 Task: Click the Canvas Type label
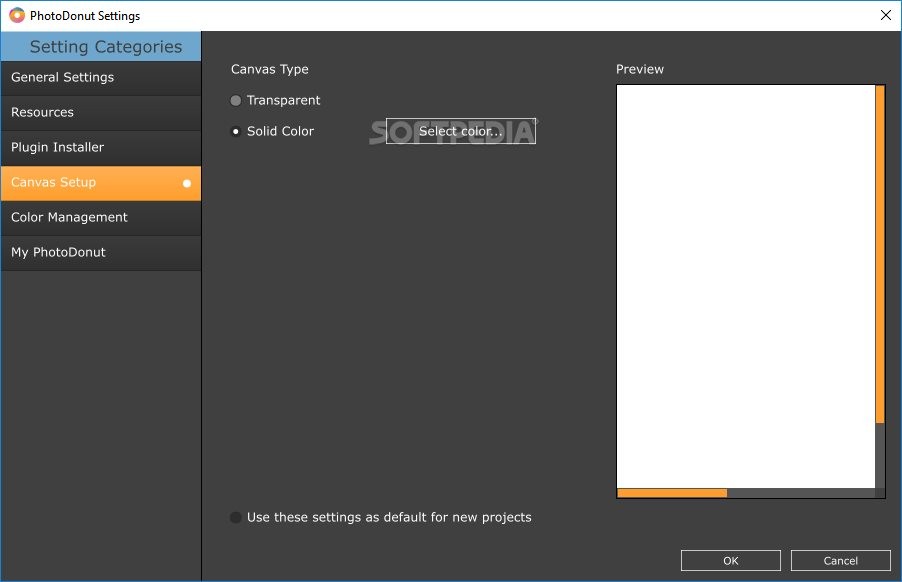pyautogui.click(x=270, y=70)
